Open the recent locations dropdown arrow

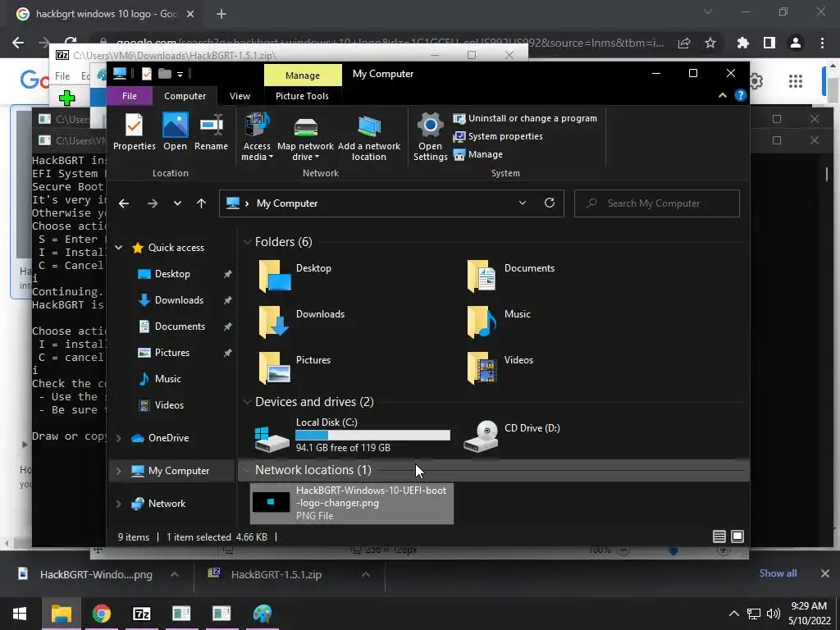(177, 203)
